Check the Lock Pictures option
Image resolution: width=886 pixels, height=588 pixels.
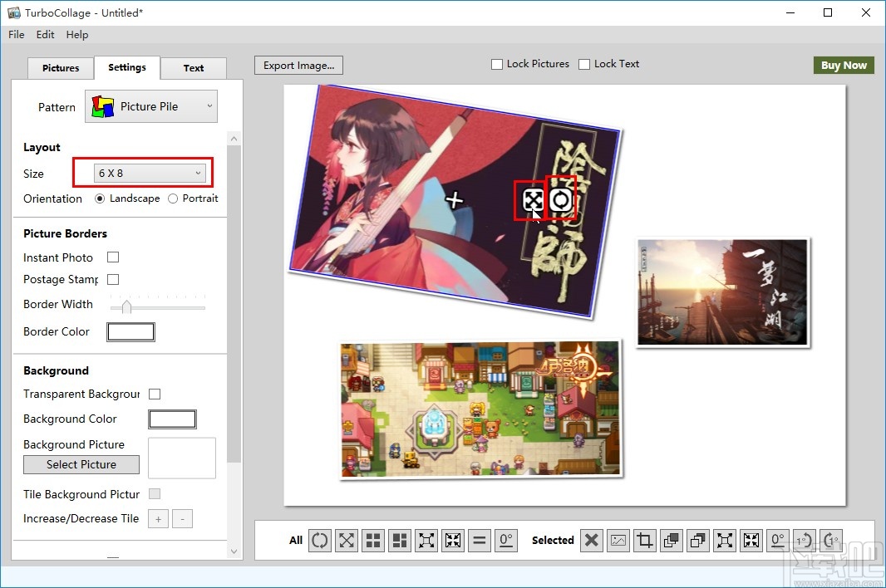click(496, 64)
